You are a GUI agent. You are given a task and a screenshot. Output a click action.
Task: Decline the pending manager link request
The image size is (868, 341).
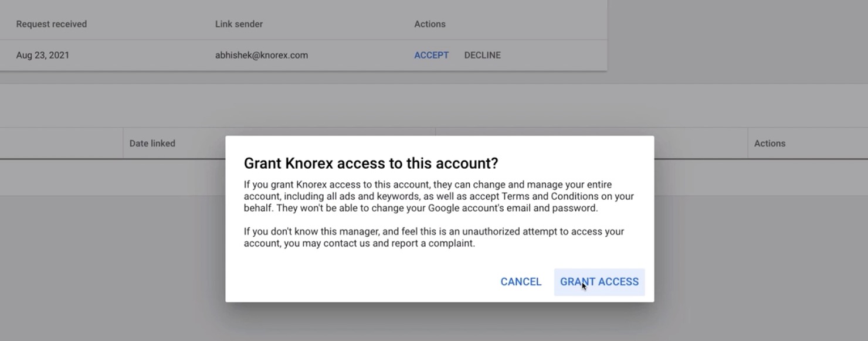[x=482, y=55]
